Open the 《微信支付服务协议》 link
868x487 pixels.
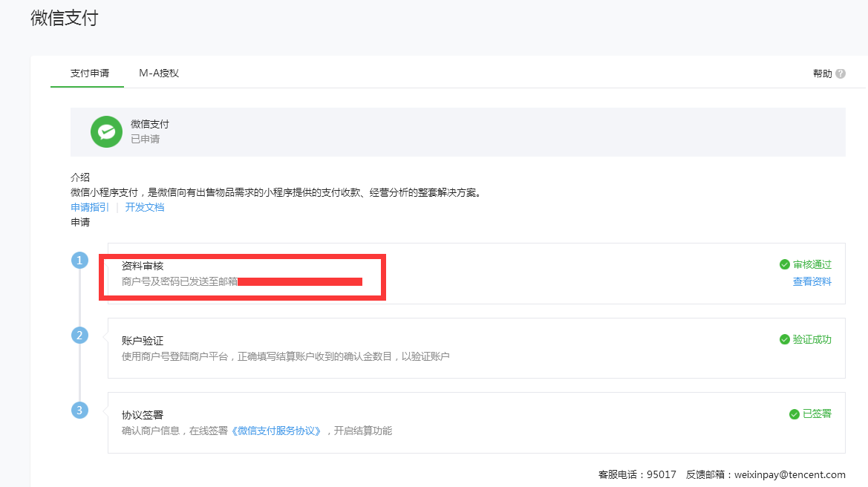pos(277,431)
